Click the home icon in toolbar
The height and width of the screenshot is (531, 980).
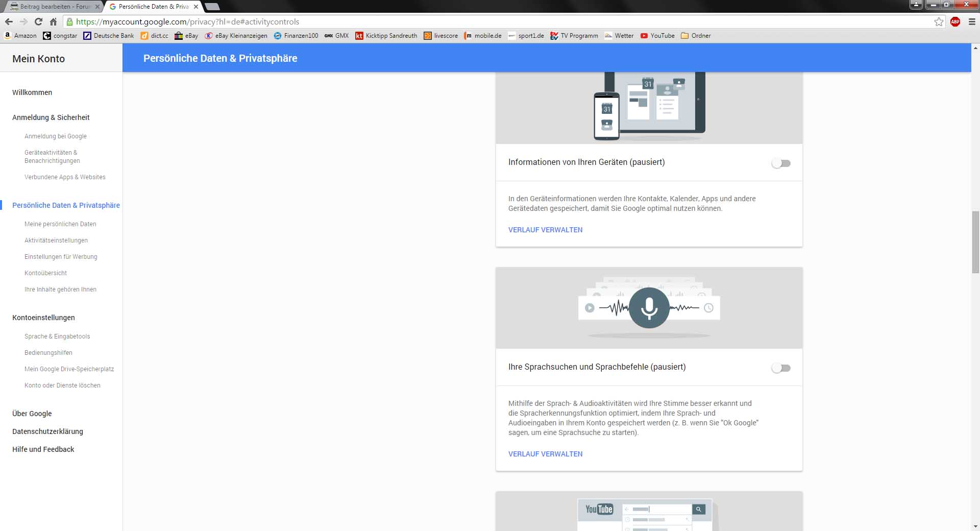(53, 21)
